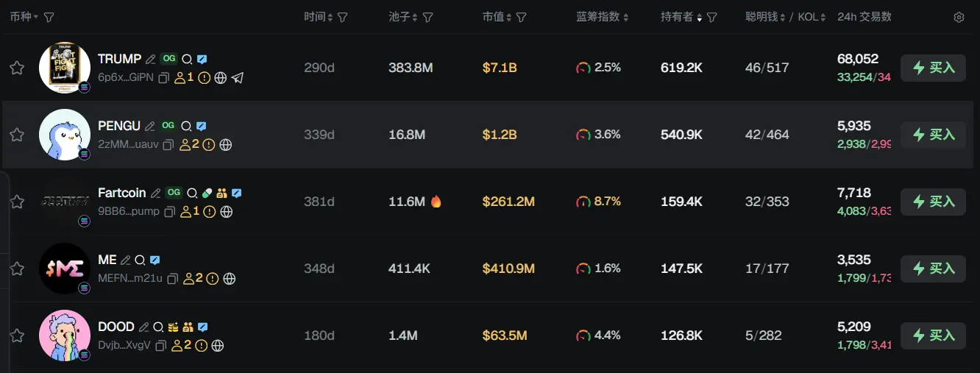Favorite the TRUMP token with the star
This screenshot has width=980, height=373.
tap(17, 68)
